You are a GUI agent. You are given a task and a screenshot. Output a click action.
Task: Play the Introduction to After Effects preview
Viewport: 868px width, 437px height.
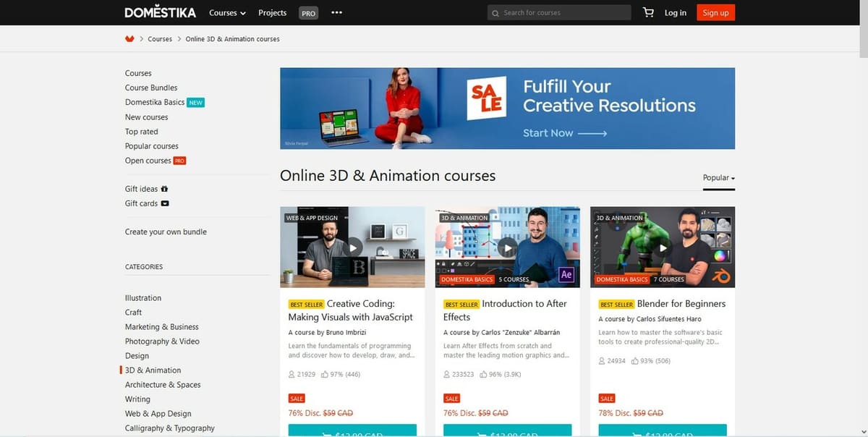tap(507, 247)
